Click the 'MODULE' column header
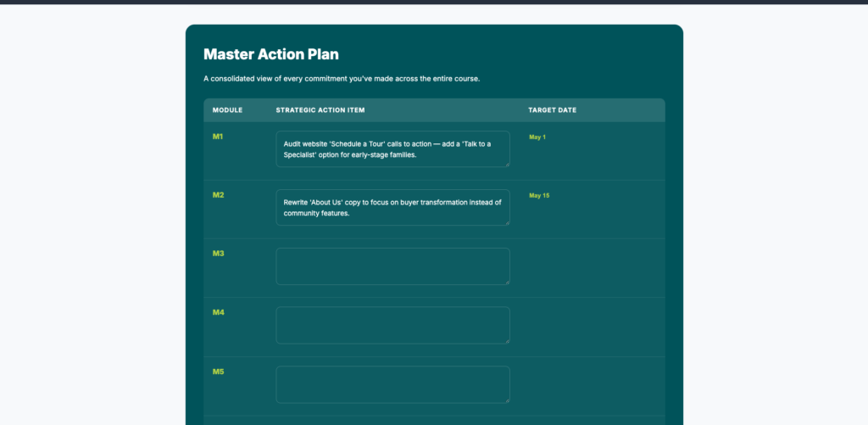 (x=227, y=110)
